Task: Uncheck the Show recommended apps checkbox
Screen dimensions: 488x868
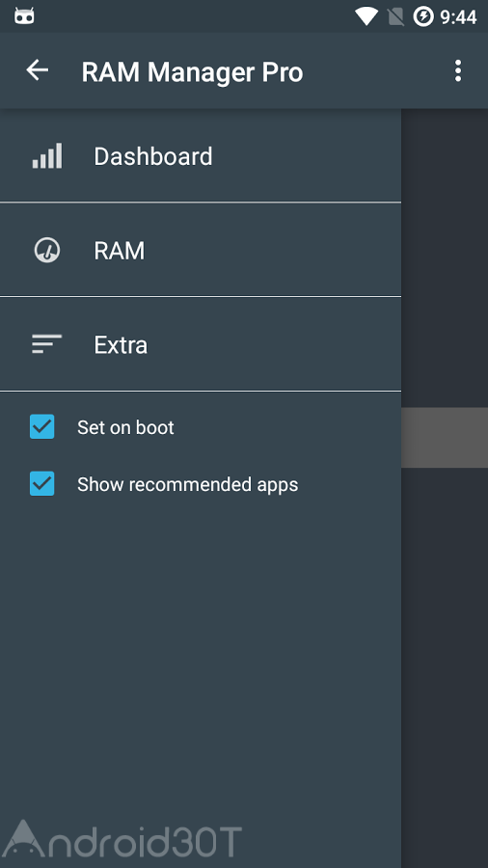Action: tap(42, 484)
